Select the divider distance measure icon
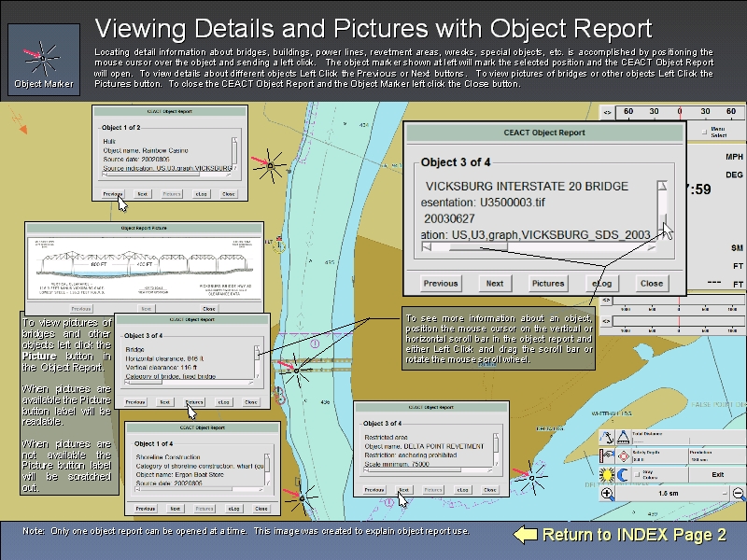Screen dimensions: 747x560 624,437
